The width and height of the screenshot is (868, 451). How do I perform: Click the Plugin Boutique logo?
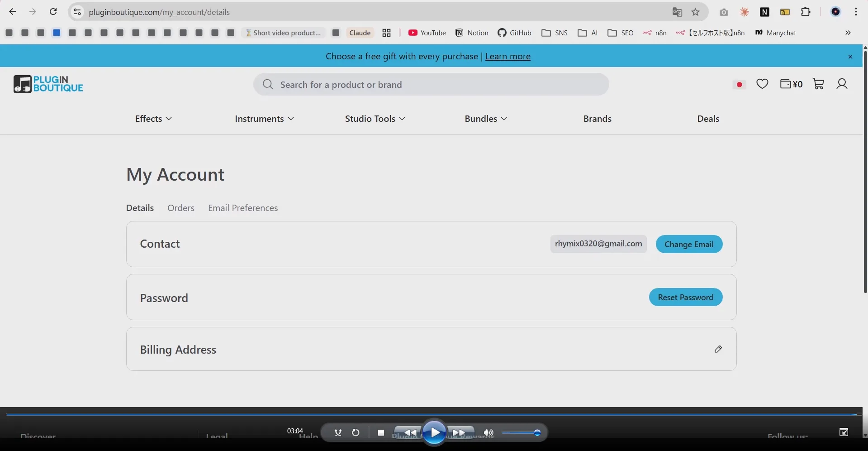click(48, 84)
